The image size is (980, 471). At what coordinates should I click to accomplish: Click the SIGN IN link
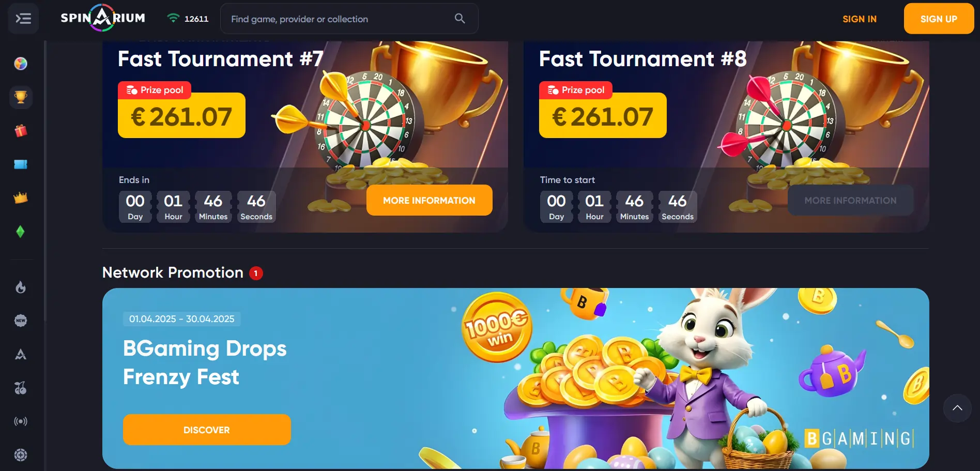click(859, 19)
